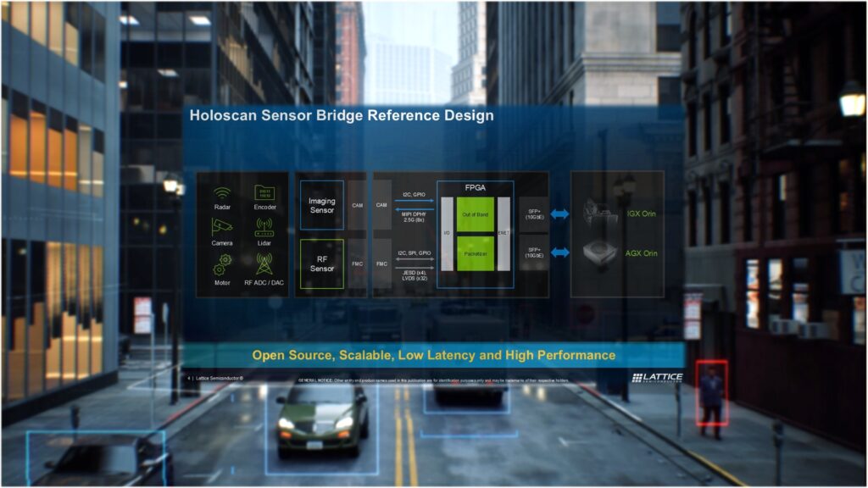Click the AGX Orin device image
The image size is (868, 488).
click(601, 254)
